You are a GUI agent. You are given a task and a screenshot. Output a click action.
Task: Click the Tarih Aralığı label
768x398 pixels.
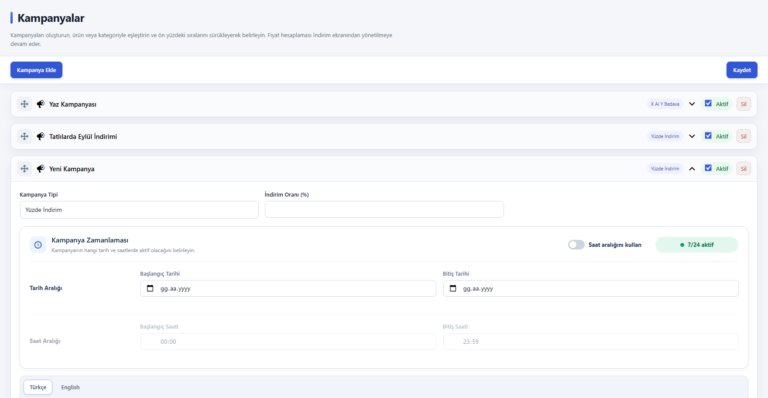coord(46,288)
